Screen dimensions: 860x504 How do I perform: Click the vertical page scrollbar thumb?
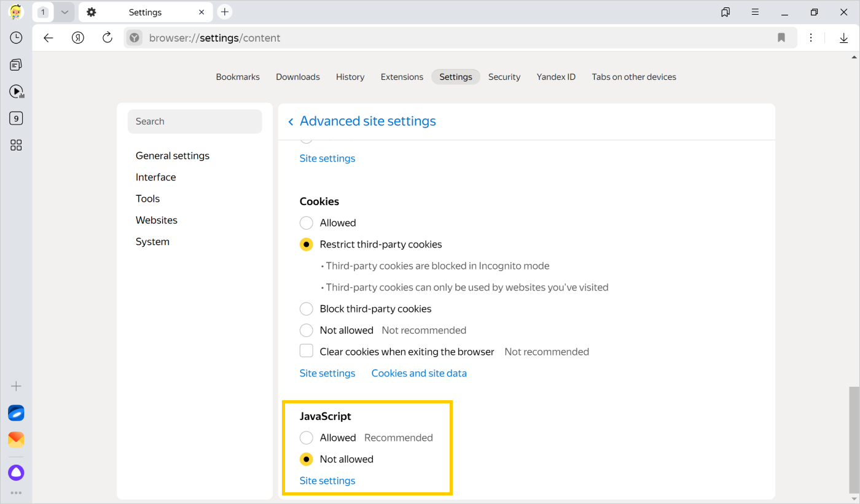point(854,438)
